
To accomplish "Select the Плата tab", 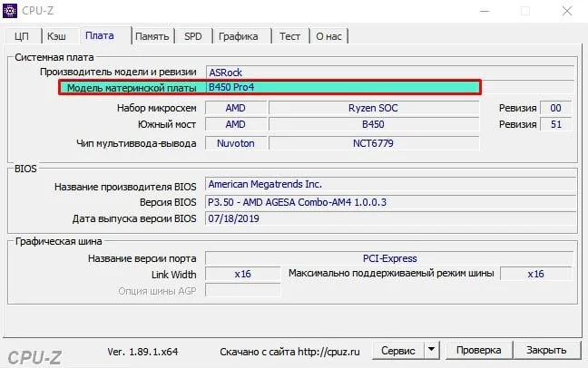I will coord(100,35).
